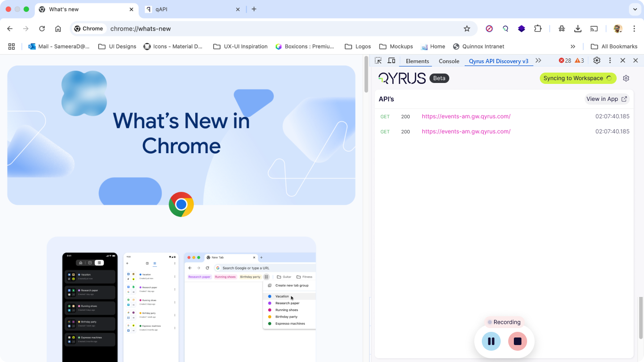644x362 pixels.
Task: Show more DevTools tabs with the double chevron
Action: [538, 60]
